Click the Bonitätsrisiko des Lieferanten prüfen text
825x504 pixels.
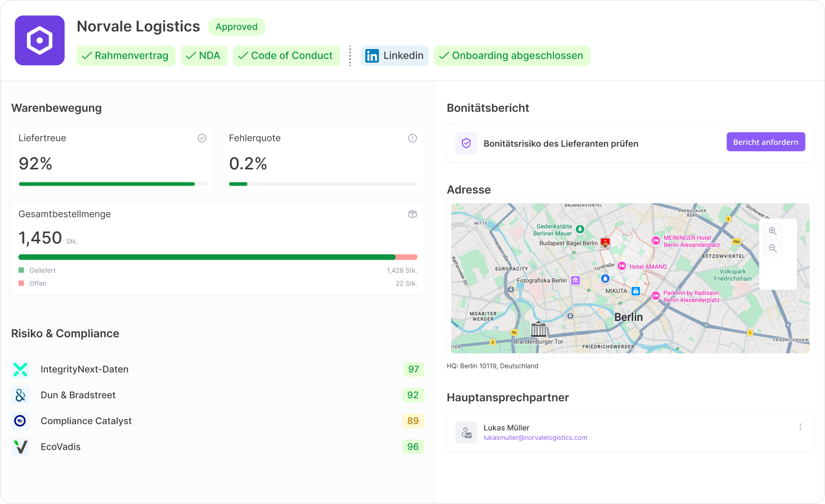pyautogui.click(x=561, y=144)
